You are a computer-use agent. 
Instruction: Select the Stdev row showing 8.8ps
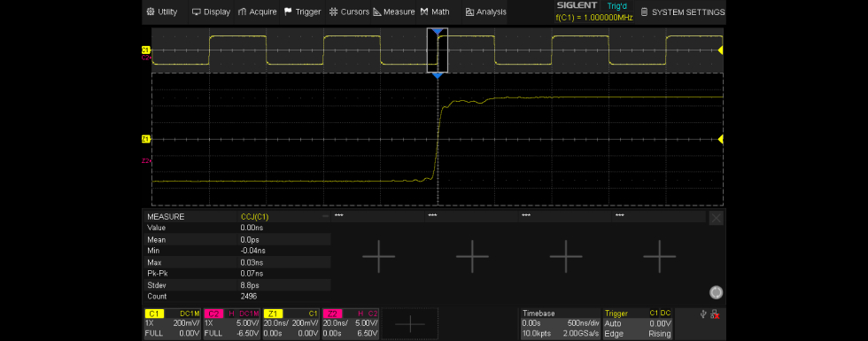coord(237,285)
